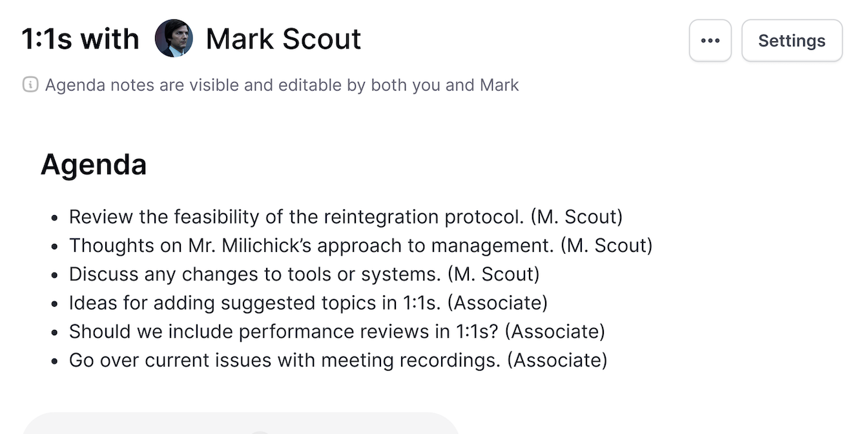The image size is (868, 434).
Task: Place cursor in the reintegration protocol agenda item
Action: coord(296,217)
